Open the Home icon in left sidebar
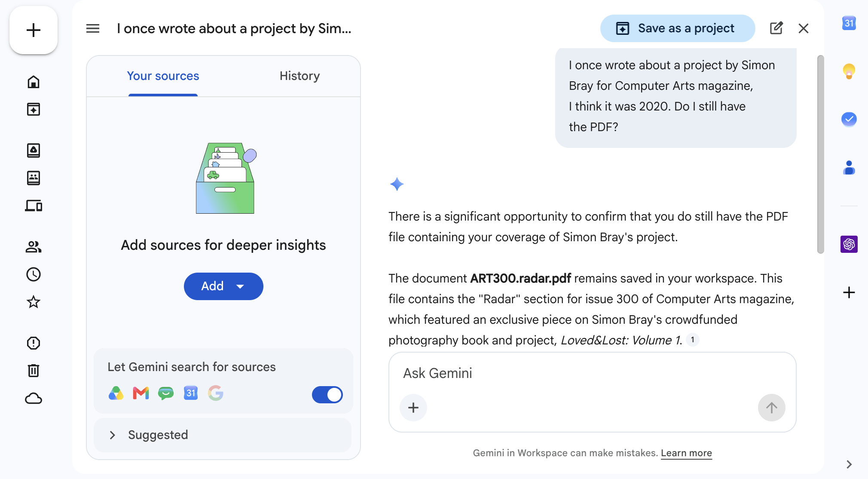Viewport: 868px width, 479px height. tap(34, 82)
